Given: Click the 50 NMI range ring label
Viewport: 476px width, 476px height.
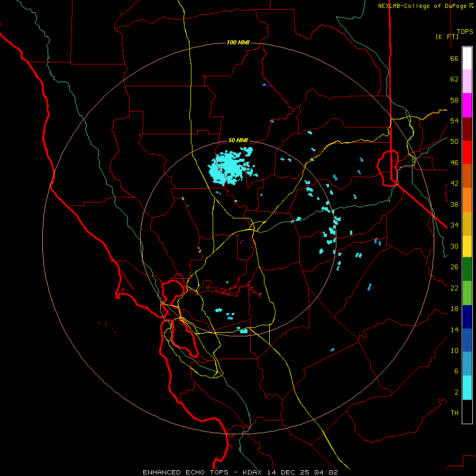Looking at the screenshot, I should [238, 140].
